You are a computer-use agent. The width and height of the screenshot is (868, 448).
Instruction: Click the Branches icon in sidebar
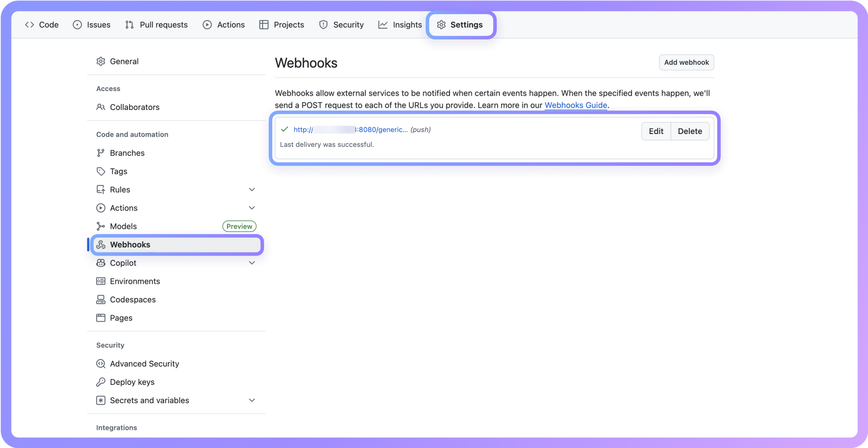tap(100, 153)
